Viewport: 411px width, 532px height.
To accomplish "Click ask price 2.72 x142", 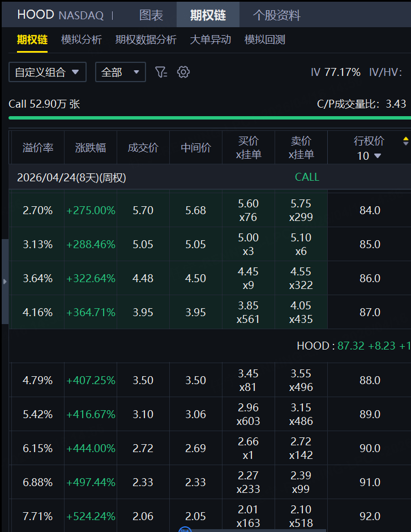I will [301, 448].
